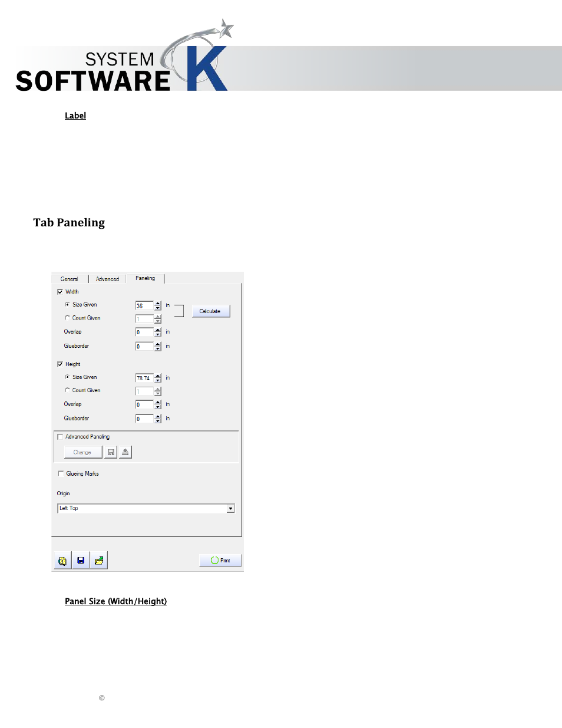This screenshot has height=728, width=562.
Task: Click the Origin label text
Action: [64, 493]
